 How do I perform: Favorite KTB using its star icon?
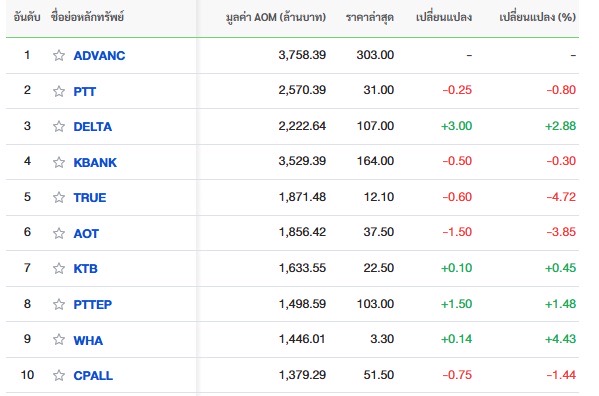59,268
